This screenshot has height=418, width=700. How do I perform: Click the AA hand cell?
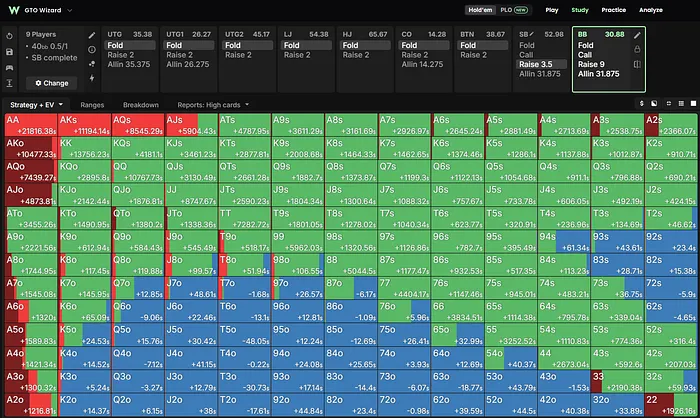point(31,125)
